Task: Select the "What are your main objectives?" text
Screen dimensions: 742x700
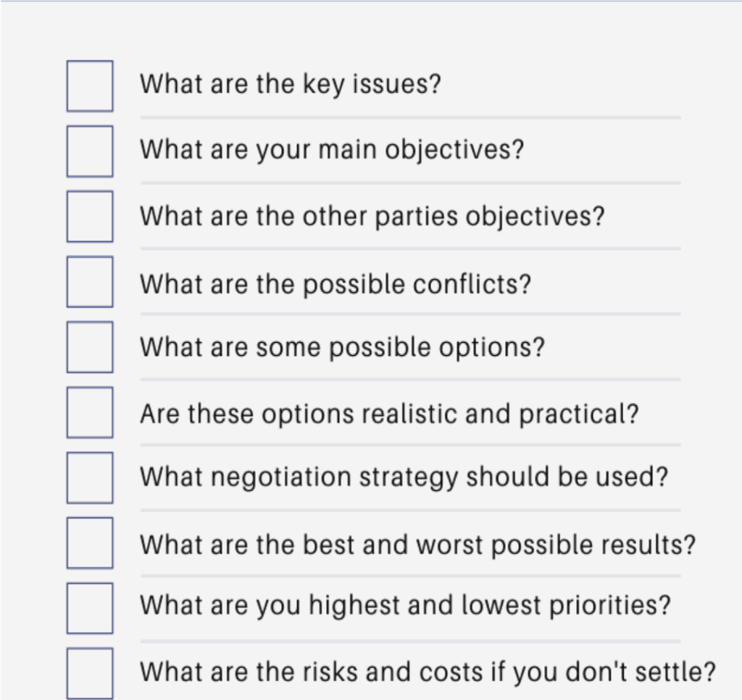Action: click(331, 151)
